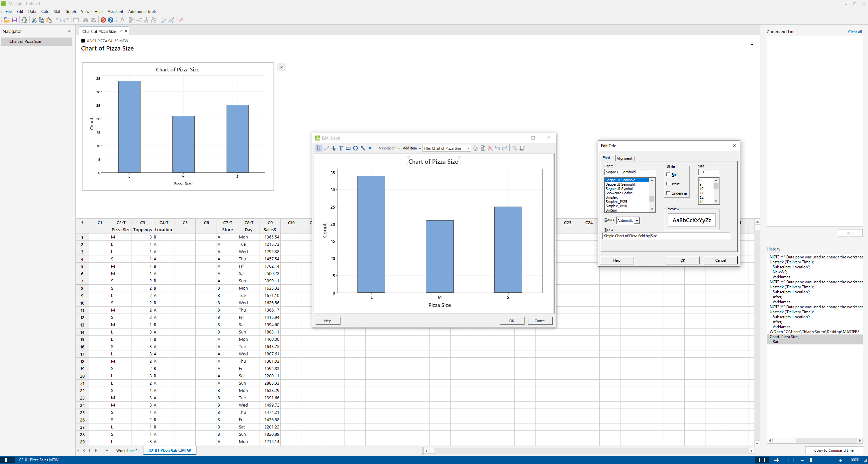Image resolution: width=868 pixels, height=464 pixels.
Task: Click the Open folder icon in main toolbar
Action: click(6, 20)
